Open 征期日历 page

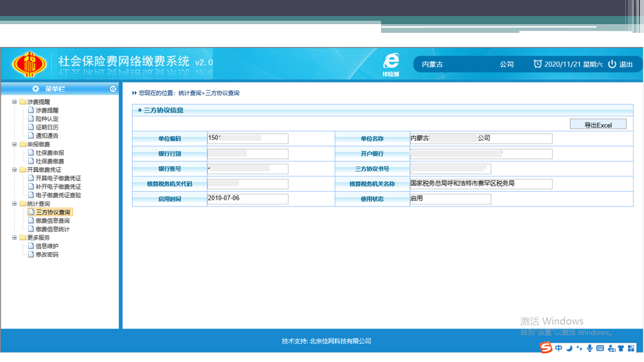(x=47, y=127)
